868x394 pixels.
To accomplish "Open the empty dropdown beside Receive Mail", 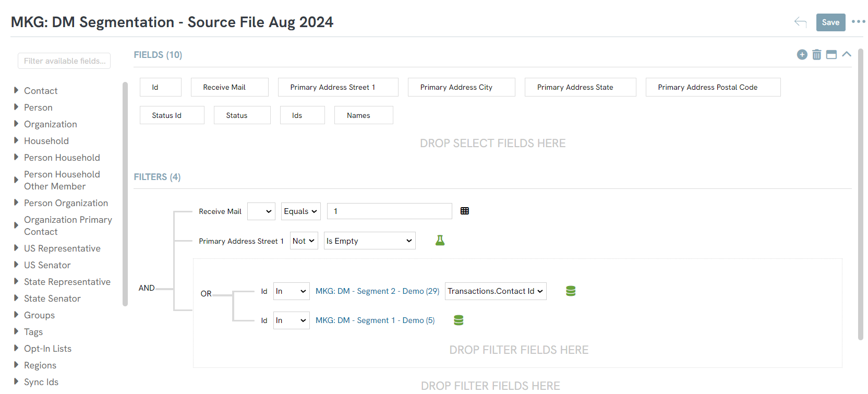I will click(261, 211).
